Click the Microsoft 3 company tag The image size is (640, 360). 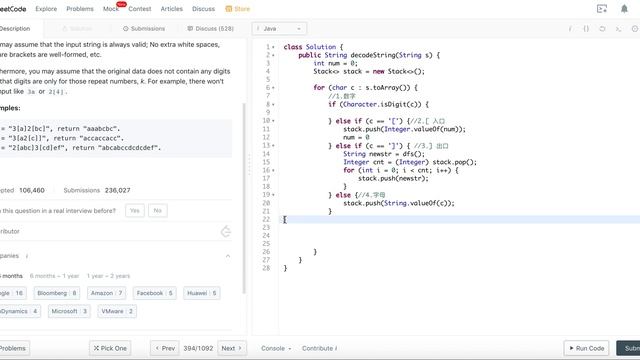click(x=69, y=311)
